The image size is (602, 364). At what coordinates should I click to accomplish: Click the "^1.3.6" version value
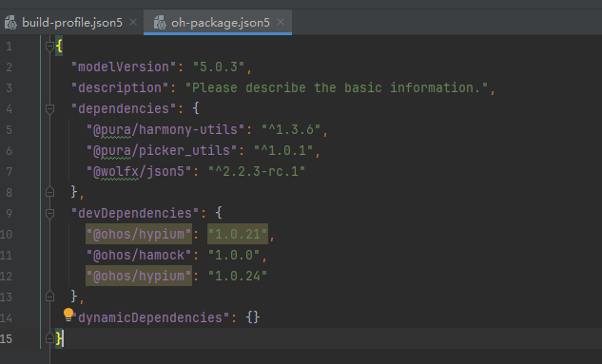(x=291, y=129)
